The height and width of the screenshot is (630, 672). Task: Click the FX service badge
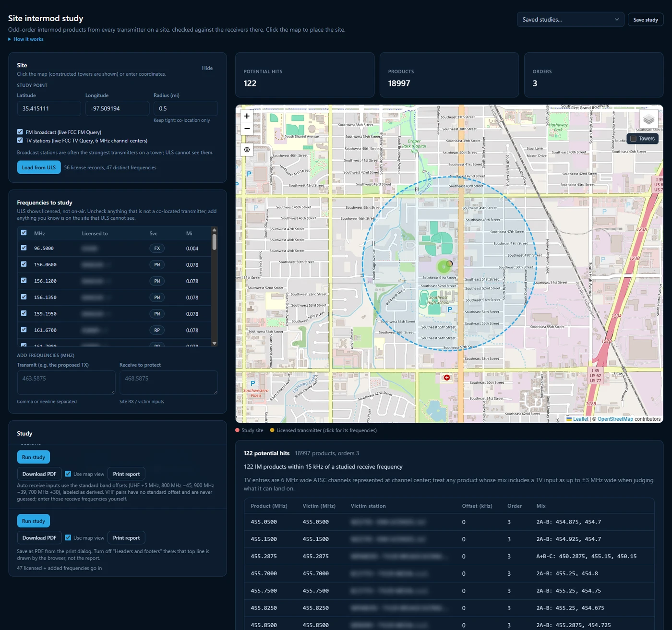157,249
